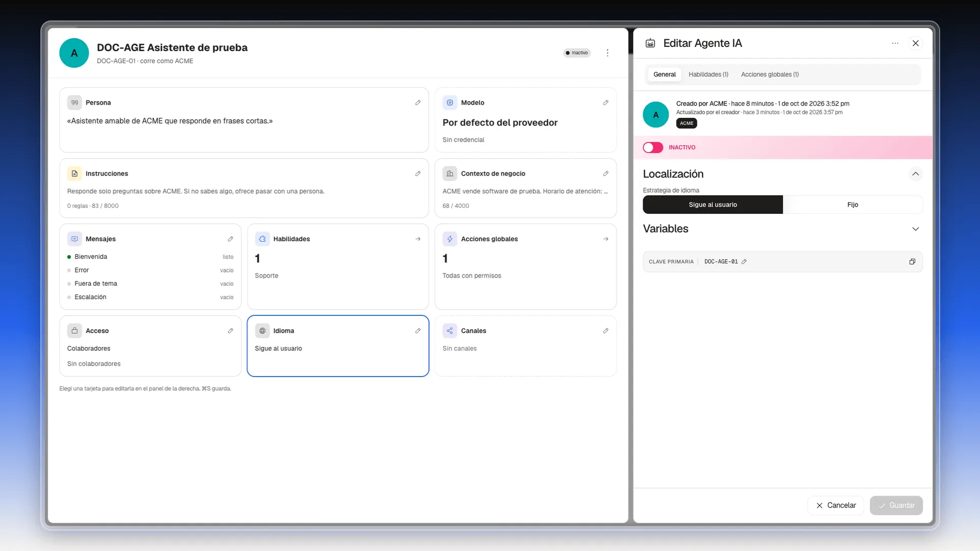Edit primary key pencil next to DOC-AGE-01

[744, 262]
